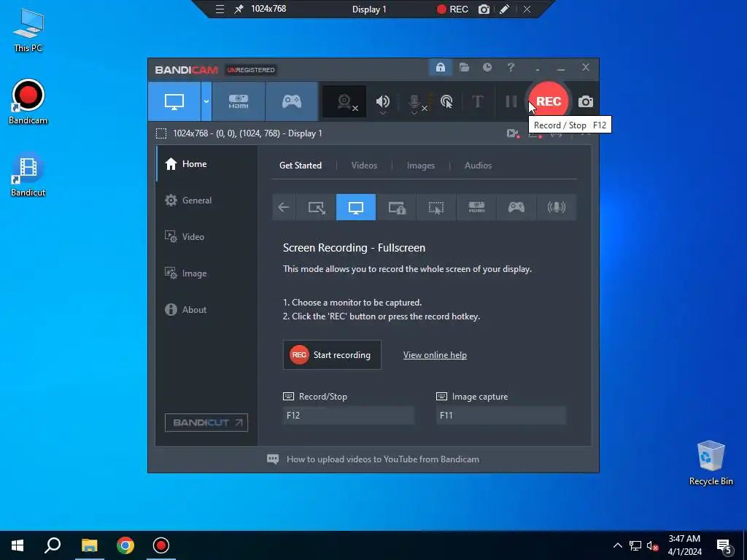Screen dimensions: 747x560
Task: Open General settings in the sidebar
Action: (206, 201)
